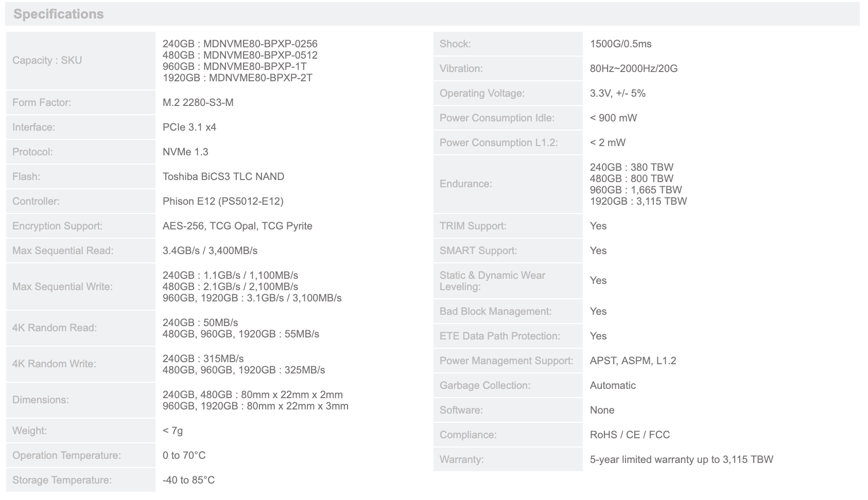Select the Operation Temperature value 0 to 70°C
Viewport: 868px width, 500px height.
coord(184,455)
